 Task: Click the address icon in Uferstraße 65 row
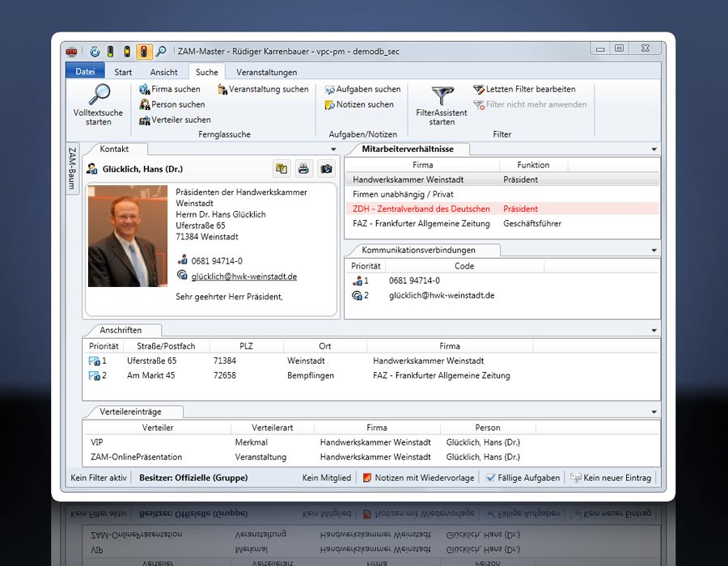point(95,361)
